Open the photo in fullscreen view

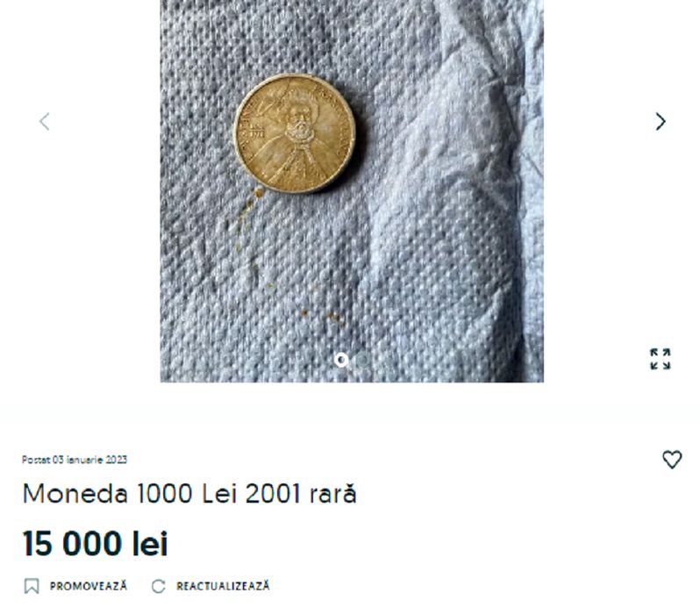(661, 359)
